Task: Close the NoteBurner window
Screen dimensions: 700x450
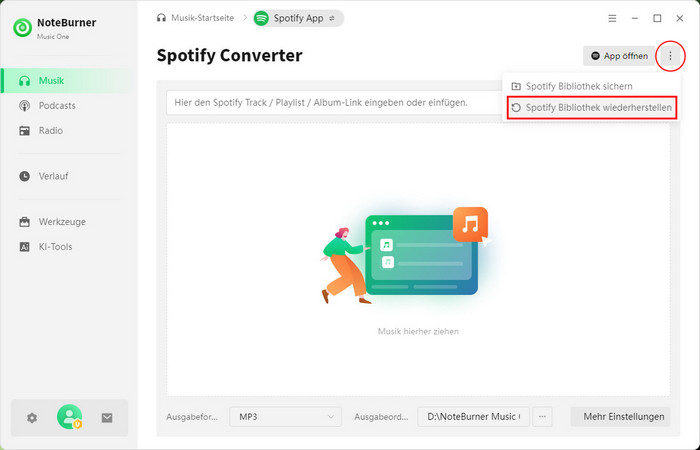Action: click(679, 18)
